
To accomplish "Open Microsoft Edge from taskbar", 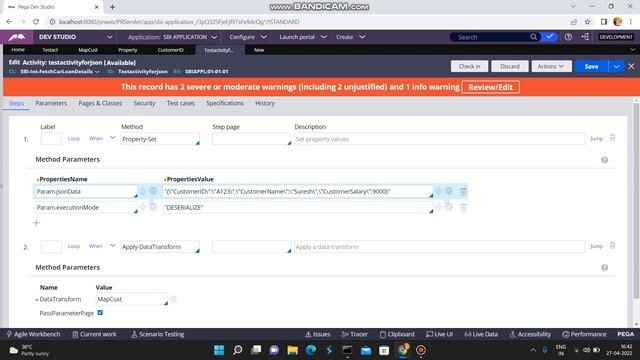I will (x=311, y=350).
